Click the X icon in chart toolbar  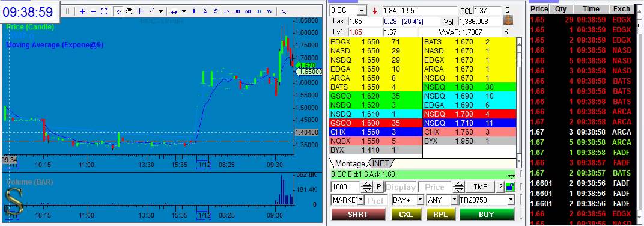(284, 11)
